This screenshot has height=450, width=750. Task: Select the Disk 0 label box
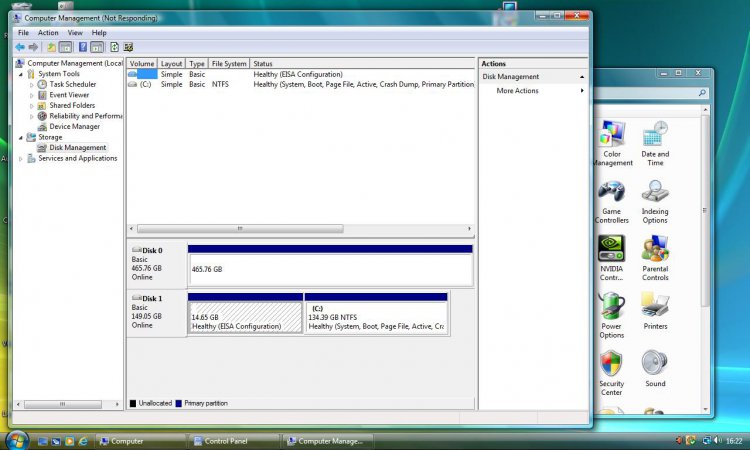point(156,264)
